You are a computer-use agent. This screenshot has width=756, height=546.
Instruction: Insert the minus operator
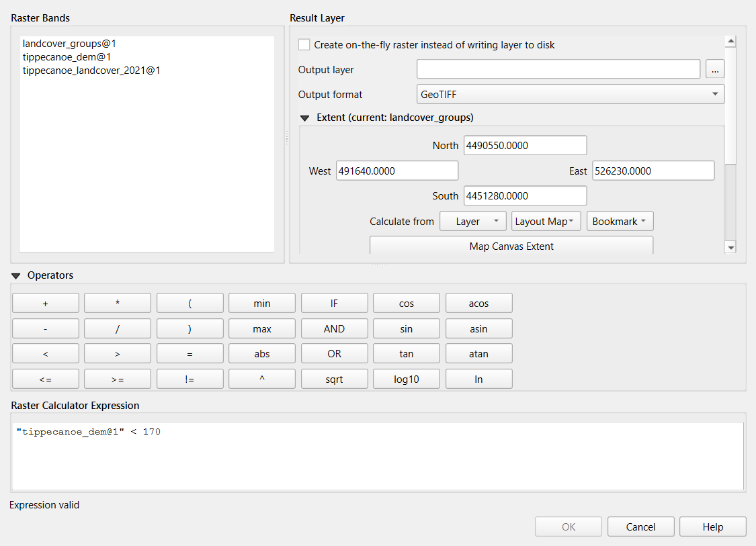pyautogui.click(x=45, y=328)
